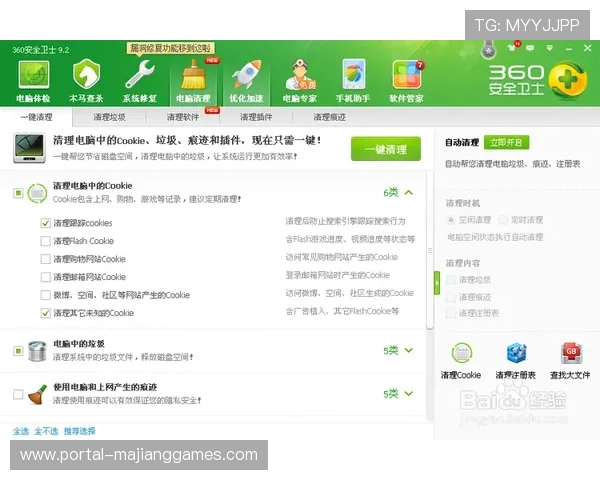
Task: Click the medal badge icon in title bar
Action: 488,50
